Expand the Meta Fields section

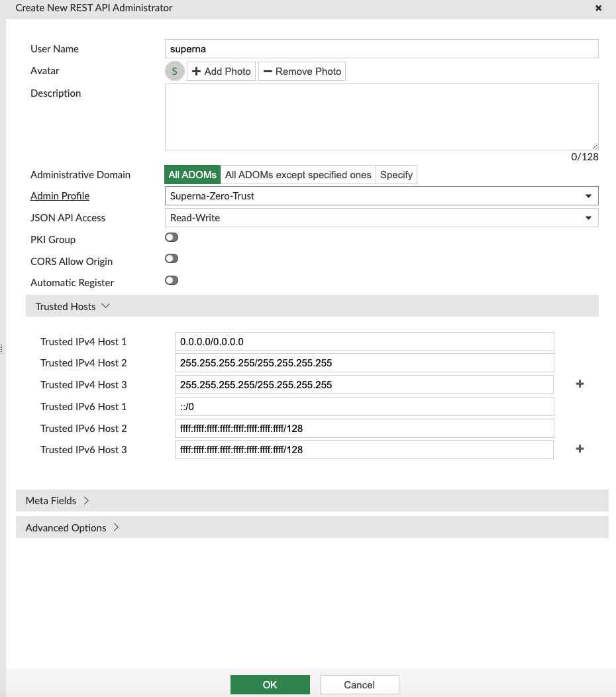tap(57, 501)
